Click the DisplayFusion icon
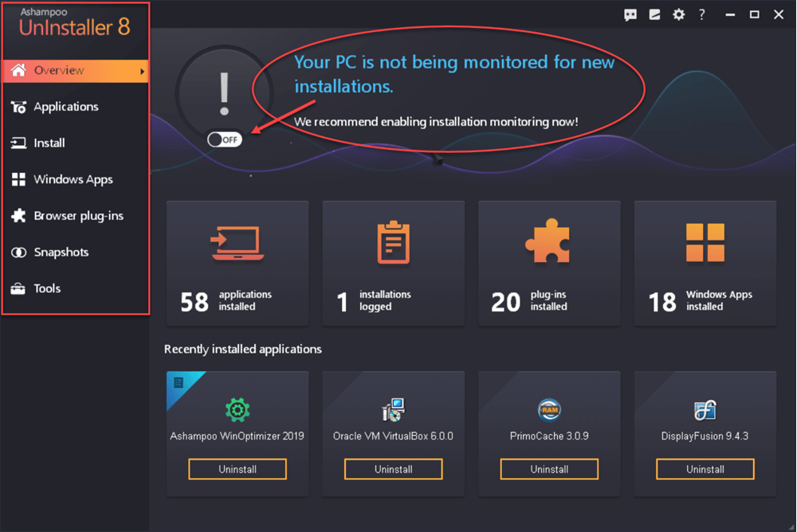Image resolution: width=797 pixels, height=532 pixels. (705, 410)
